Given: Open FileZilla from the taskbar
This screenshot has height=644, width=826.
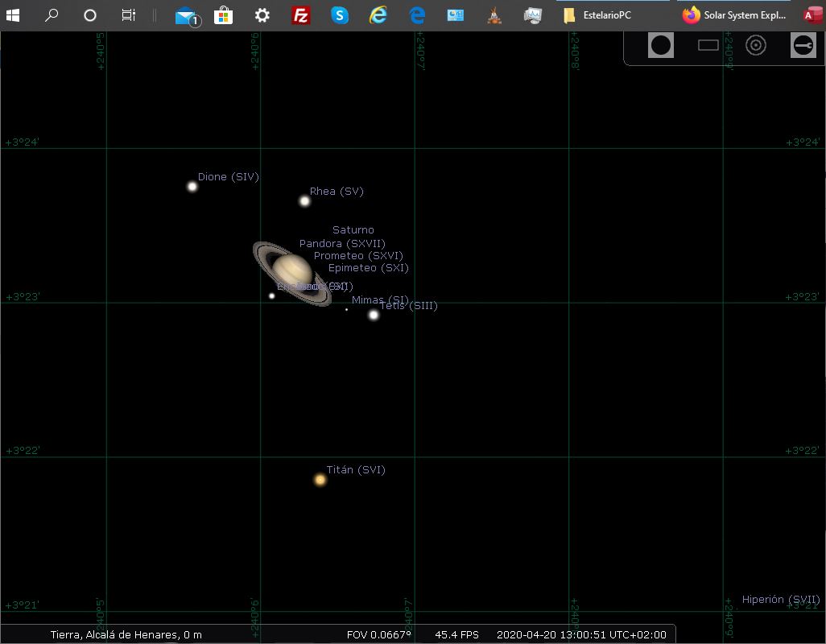Looking at the screenshot, I should (x=301, y=15).
